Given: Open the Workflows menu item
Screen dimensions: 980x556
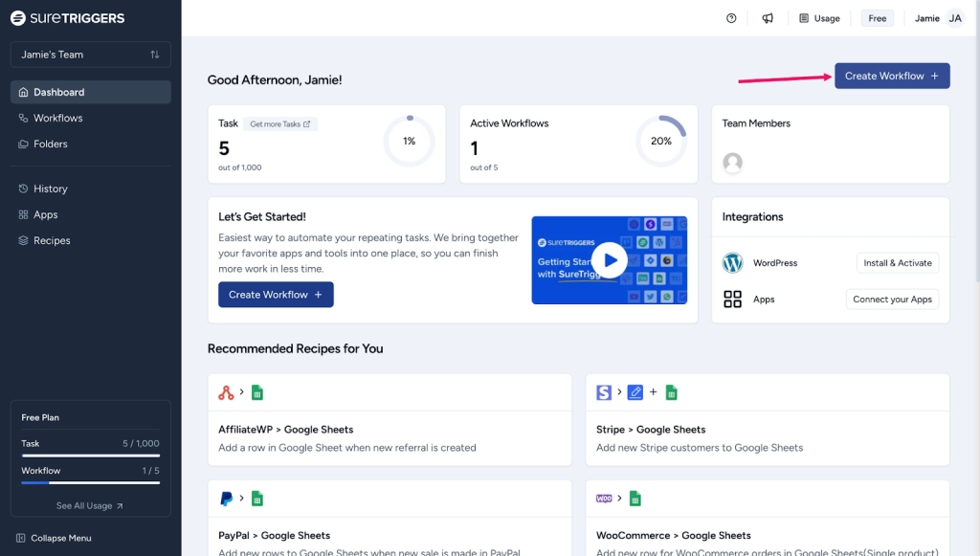Looking at the screenshot, I should click(57, 118).
